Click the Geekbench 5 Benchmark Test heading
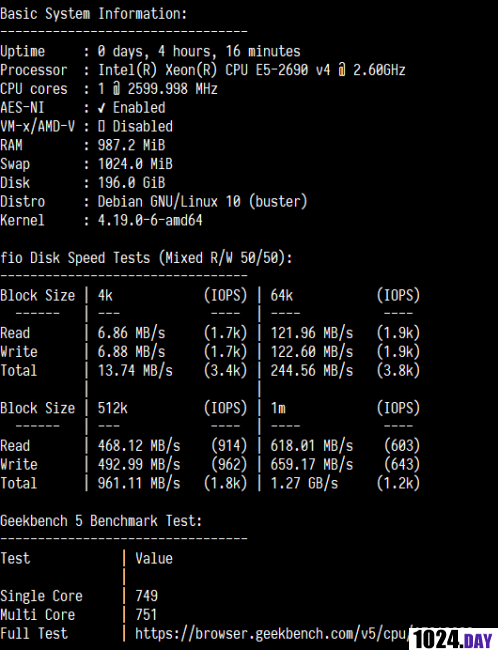This screenshot has height=650, width=498. coord(101,521)
